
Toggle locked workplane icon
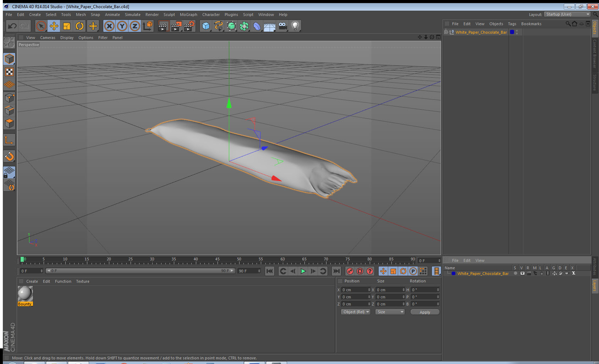pyautogui.click(x=9, y=172)
